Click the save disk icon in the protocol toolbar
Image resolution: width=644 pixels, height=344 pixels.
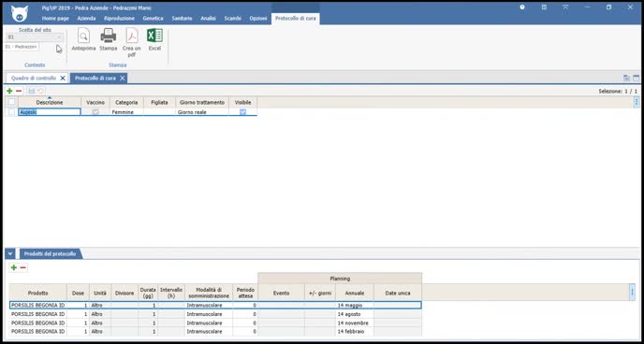pyautogui.click(x=32, y=91)
